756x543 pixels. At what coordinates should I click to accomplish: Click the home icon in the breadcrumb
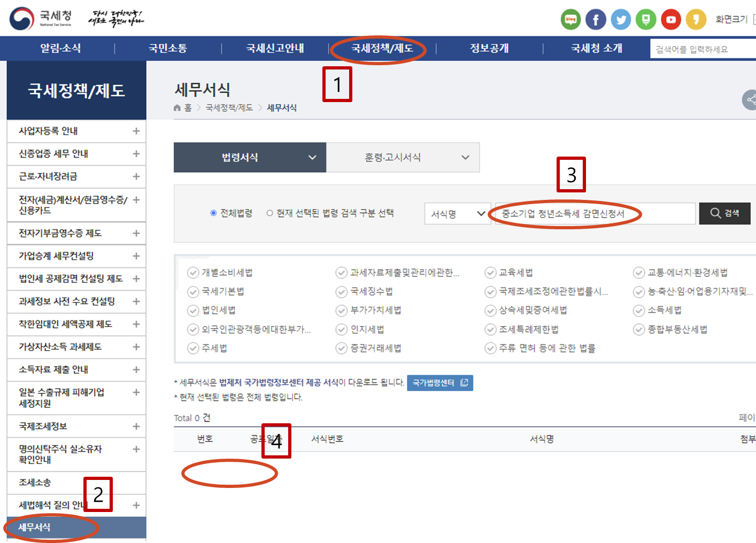(x=176, y=107)
